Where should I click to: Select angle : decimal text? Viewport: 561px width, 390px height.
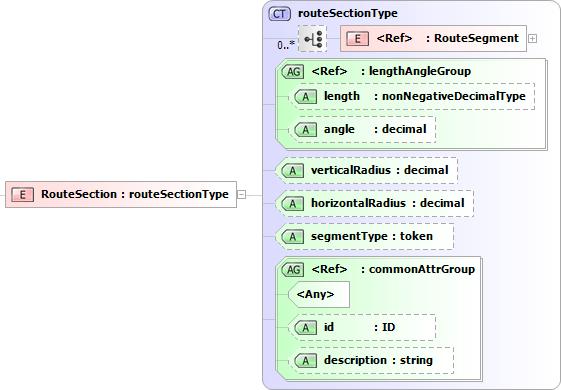click(x=375, y=129)
